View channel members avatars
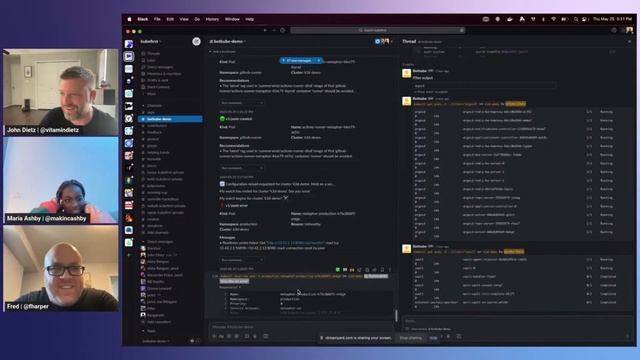The width and height of the screenshot is (640, 360). pyautogui.click(x=384, y=41)
